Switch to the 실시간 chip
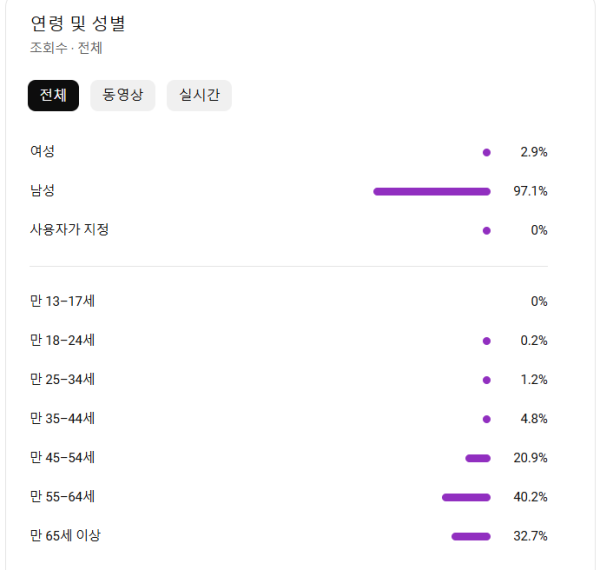This screenshot has height=570, width=600. (199, 96)
